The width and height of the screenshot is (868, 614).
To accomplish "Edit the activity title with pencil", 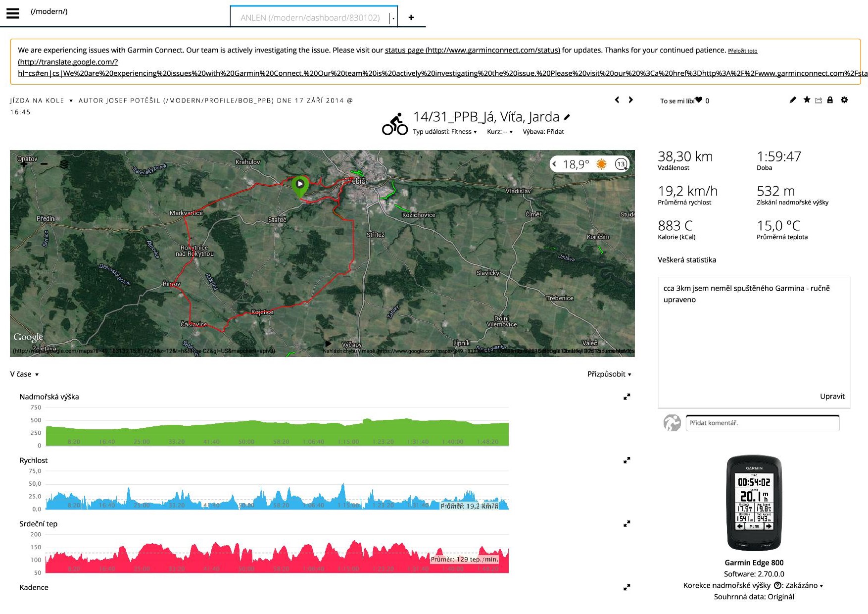I will pos(567,117).
